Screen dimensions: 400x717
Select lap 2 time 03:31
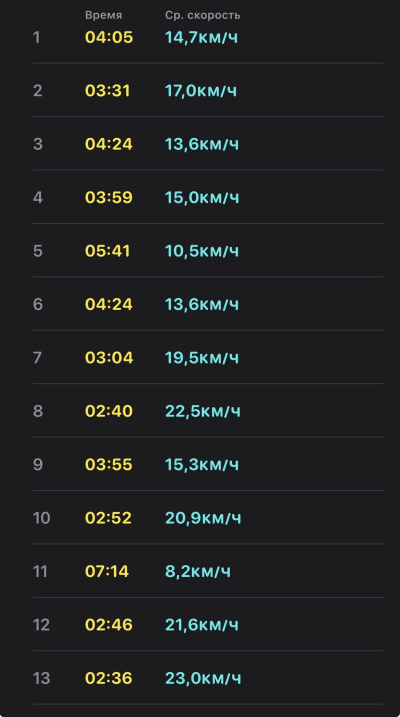pyautogui.click(x=107, y=91)
